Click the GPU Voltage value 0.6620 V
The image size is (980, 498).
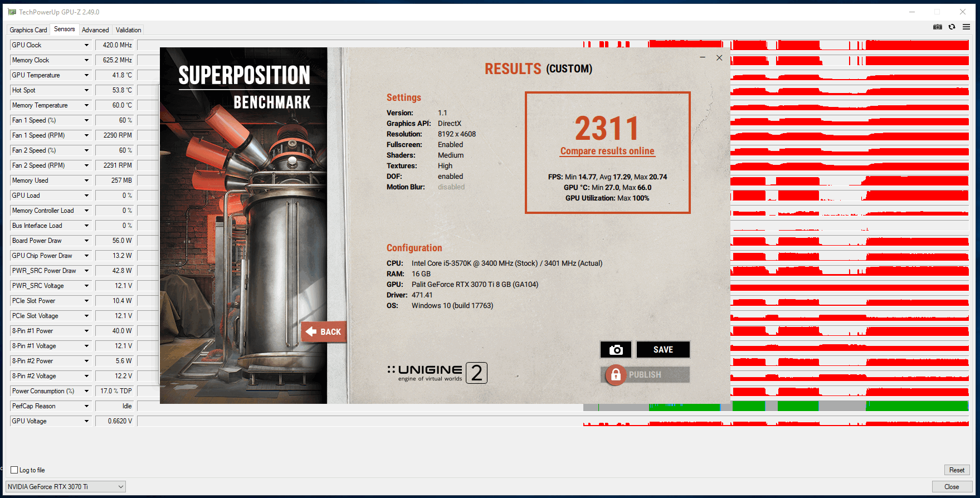(x=115, y=421)
